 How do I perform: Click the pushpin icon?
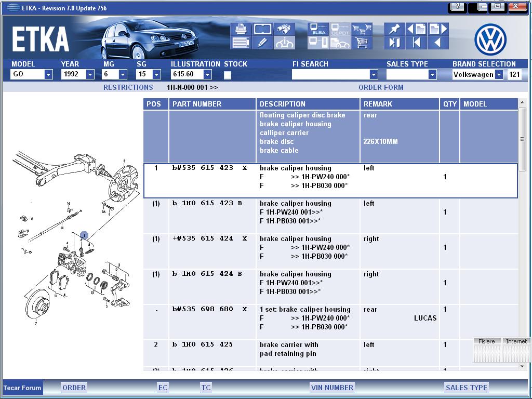(x=395, y=29)
